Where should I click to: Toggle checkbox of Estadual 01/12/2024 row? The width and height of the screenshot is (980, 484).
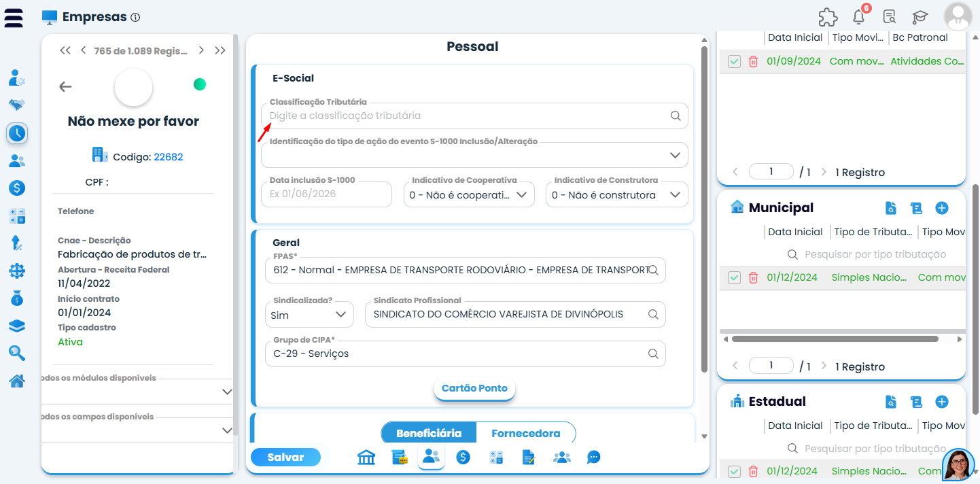pos(734,471)
